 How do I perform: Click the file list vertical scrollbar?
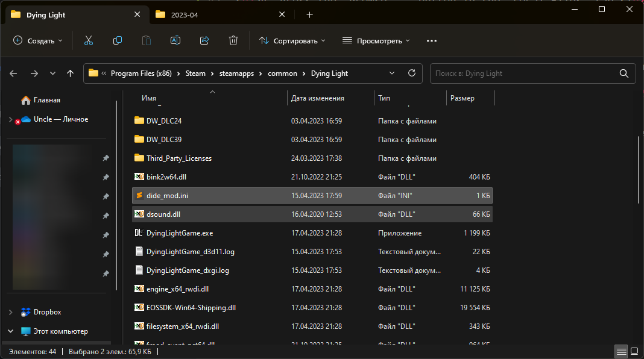(x=638, y=170)
